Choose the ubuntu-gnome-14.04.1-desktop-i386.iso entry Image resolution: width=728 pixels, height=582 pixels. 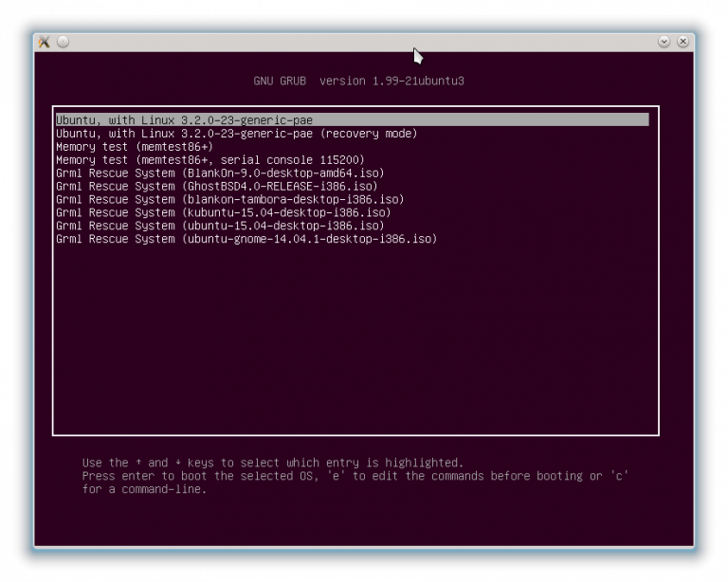coord(246,240)
